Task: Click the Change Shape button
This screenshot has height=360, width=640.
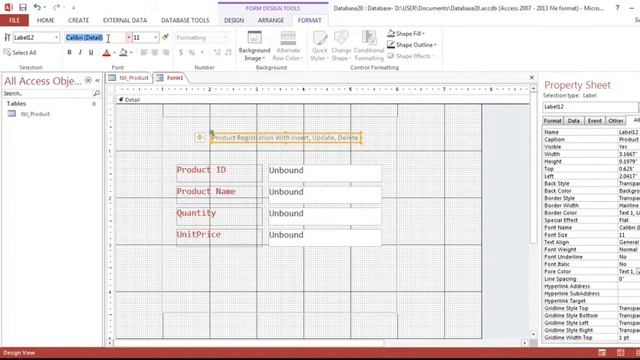Action: pos(341,46)
